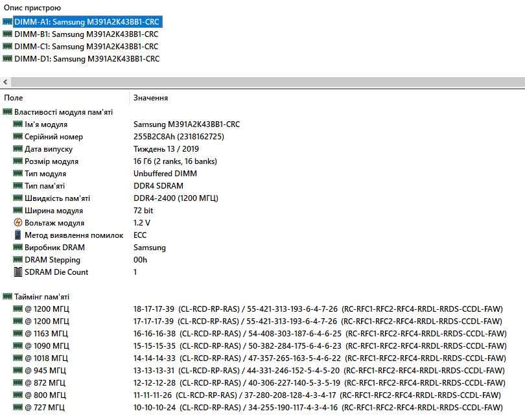Click the icon beside 'Метод виявлення помилок'

coord(17,235)
